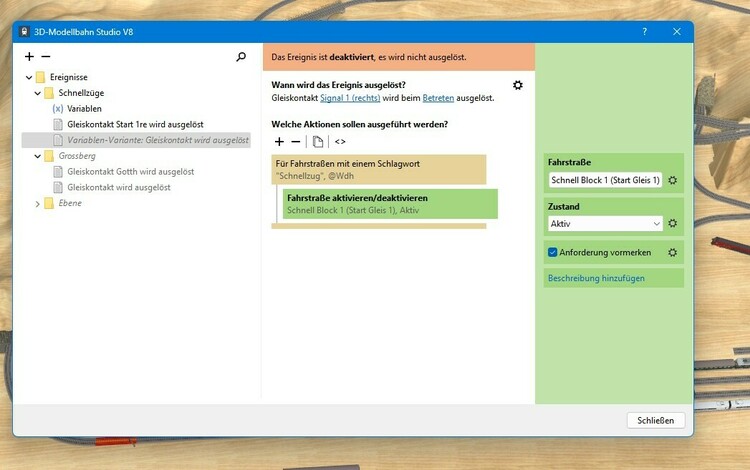Screen dimensions: 750x470
Task: Expand the Ebene folder
Action: (x=37, y=204)
